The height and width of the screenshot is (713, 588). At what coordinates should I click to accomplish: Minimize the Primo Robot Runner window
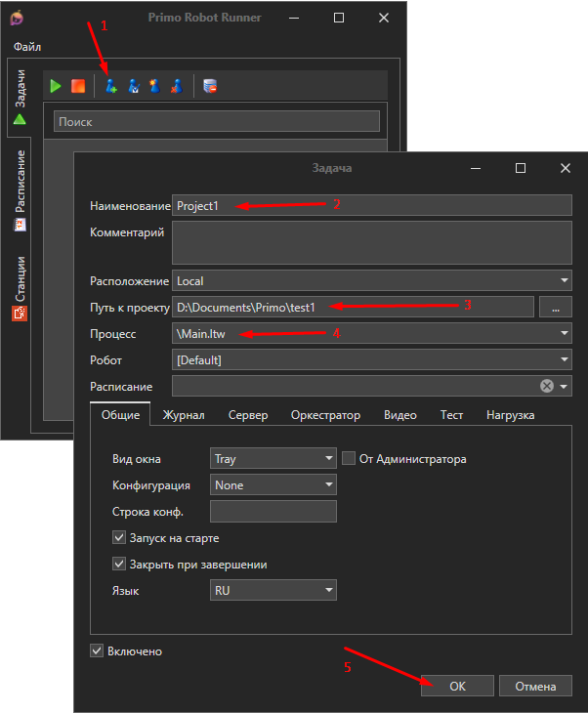click(294, 18)
